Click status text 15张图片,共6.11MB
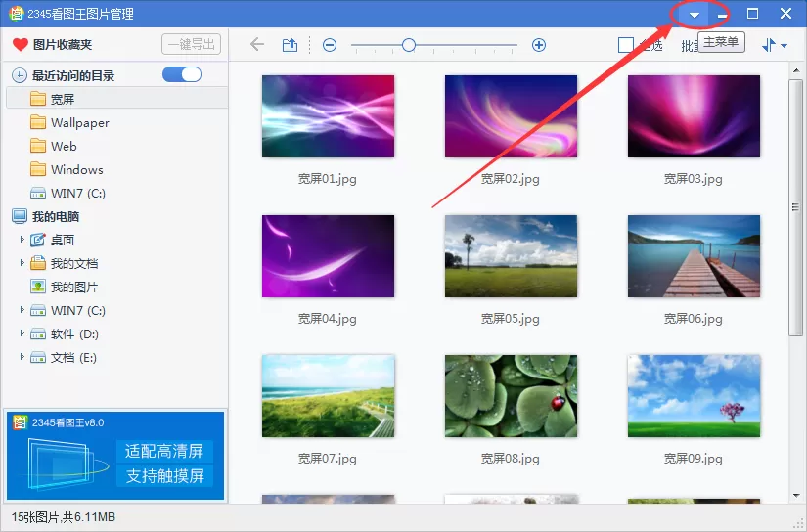The height and width of the screenshot is (532, 807). coord(64,517)
